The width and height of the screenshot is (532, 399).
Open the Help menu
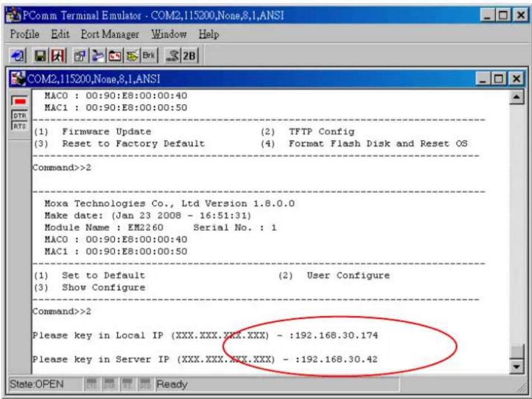coord(208,34)
